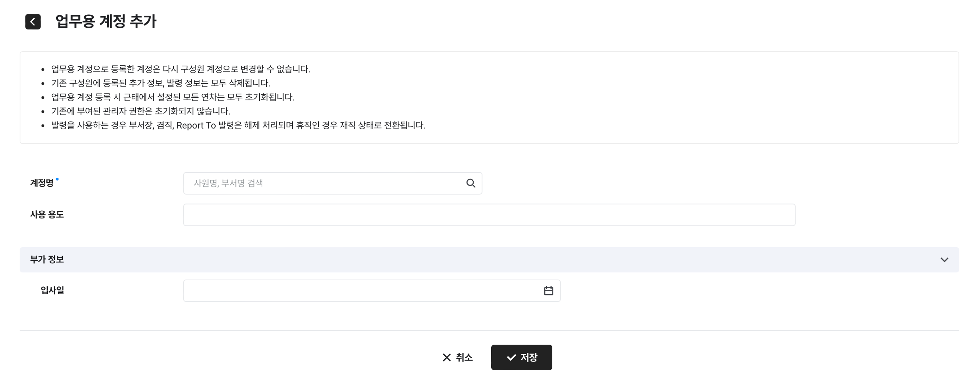Click the 입사일 field label
The image size is (980, 388).
click(x=52, y=291)
